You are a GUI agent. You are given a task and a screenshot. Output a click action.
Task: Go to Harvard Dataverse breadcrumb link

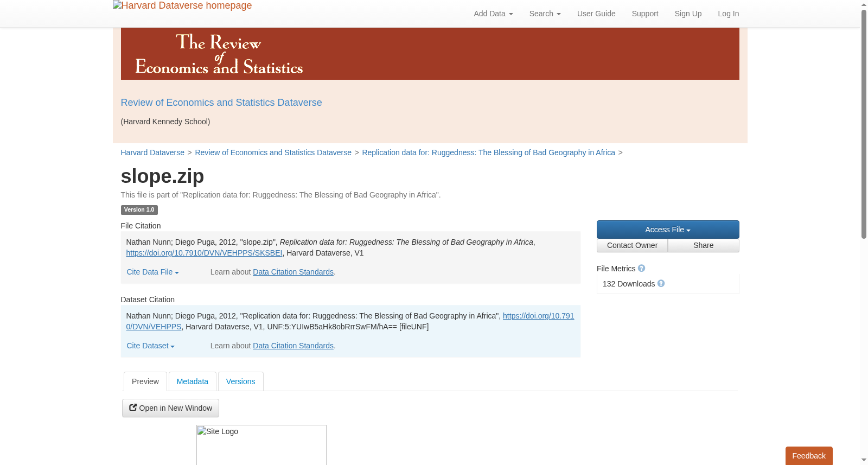coord(152,152)
